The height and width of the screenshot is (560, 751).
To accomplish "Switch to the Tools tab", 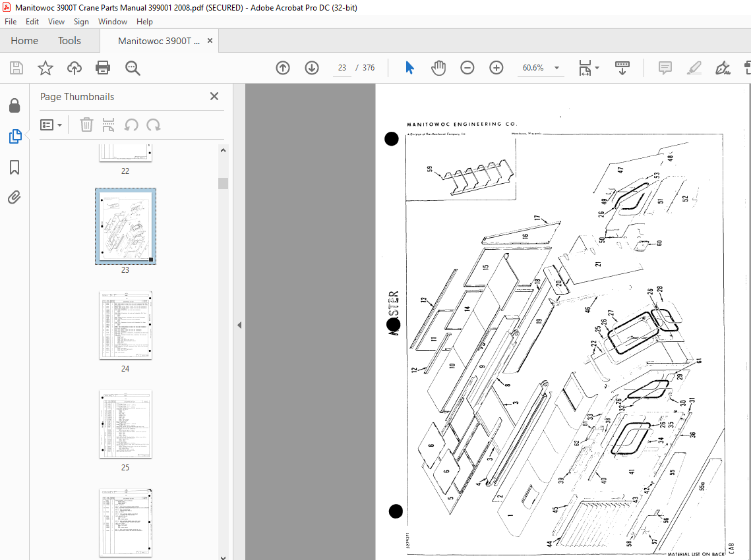I will pyautogui.click(x=69, y=41).
